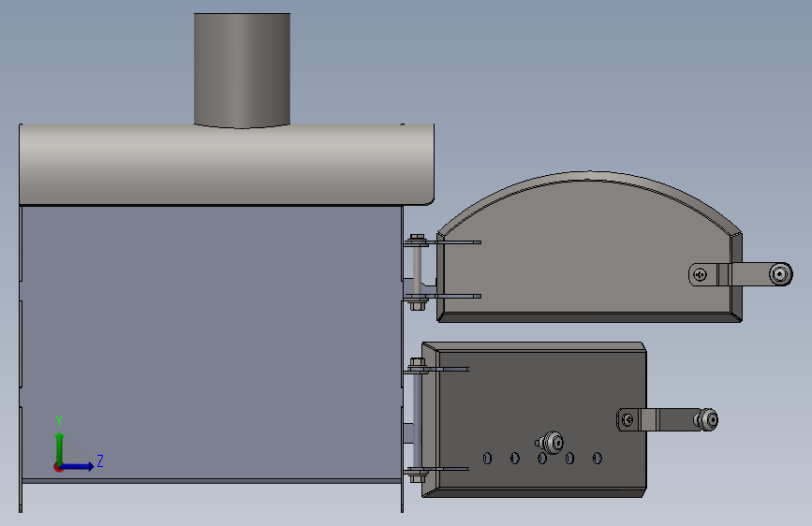Select the rounded stove top cover
Viewport: 812px width, 526px height.
[x=227, y=165]
